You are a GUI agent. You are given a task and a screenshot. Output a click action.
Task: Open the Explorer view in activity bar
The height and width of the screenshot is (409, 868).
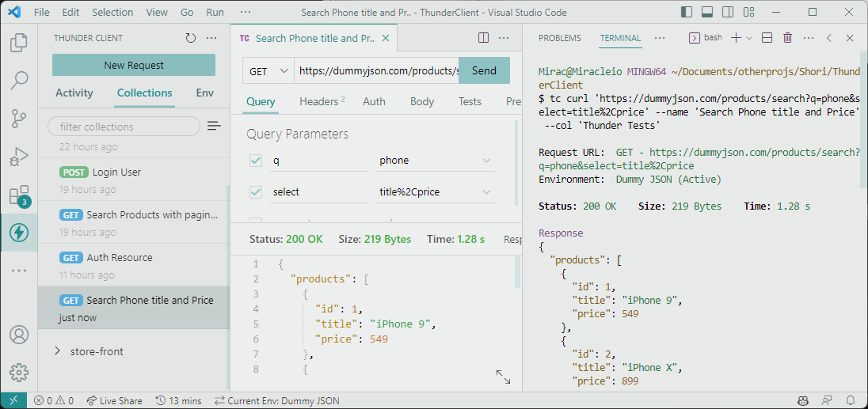(19, 43)
